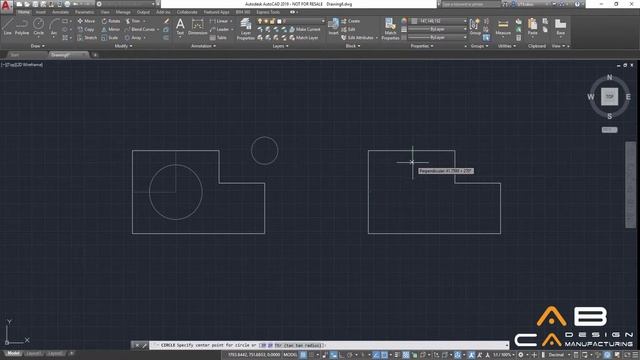The image size is (640, 360).
Task: Click Match Layer button
Action: click(304, 38)
